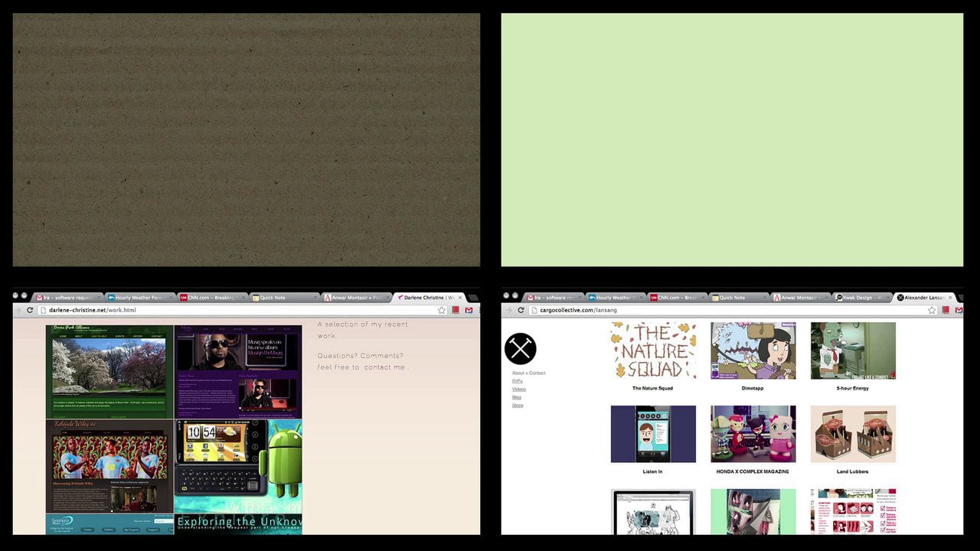Image resolution: width=980 pixels, height=551 pixels.
Task: Switch to Anwar Montasir tab in cargocollective window
Action: pyautogui.click(x=800, y=298)
